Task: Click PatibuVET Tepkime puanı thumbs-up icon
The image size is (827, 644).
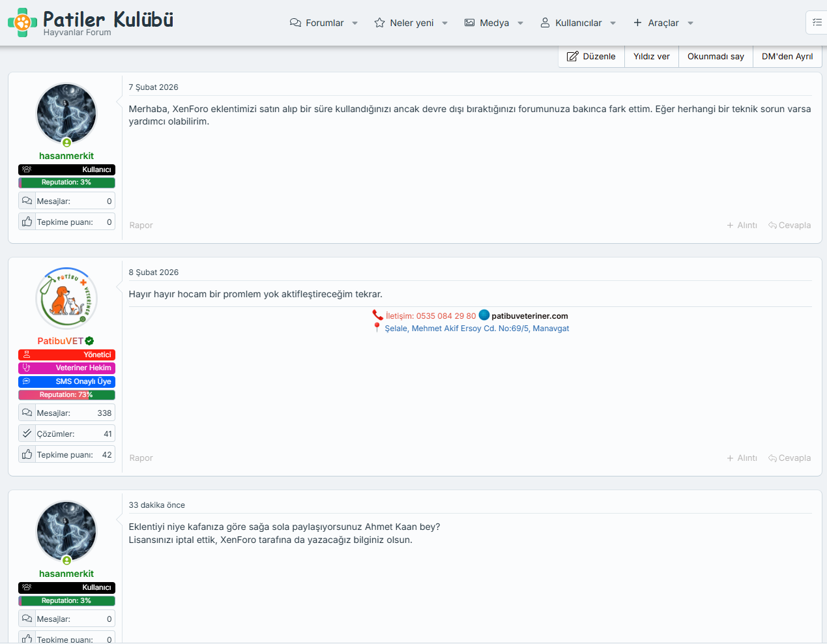Action: [x=27, y=454]
